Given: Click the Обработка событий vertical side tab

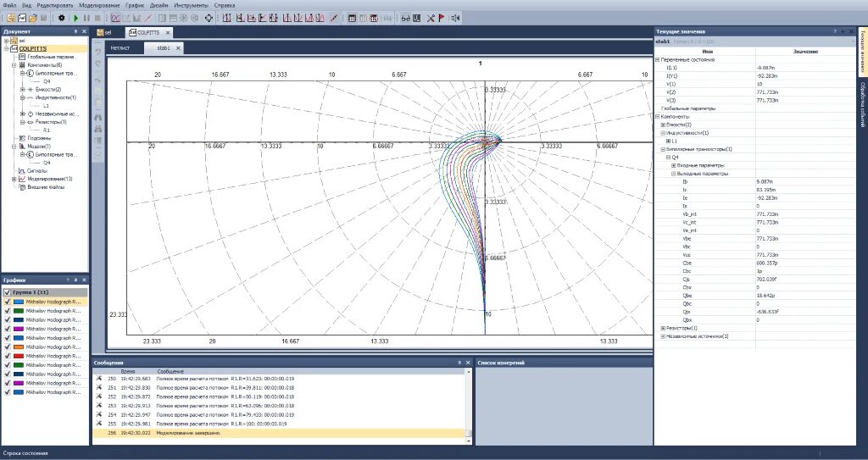Looking at the screenshot, I should [x=861, y=105].
